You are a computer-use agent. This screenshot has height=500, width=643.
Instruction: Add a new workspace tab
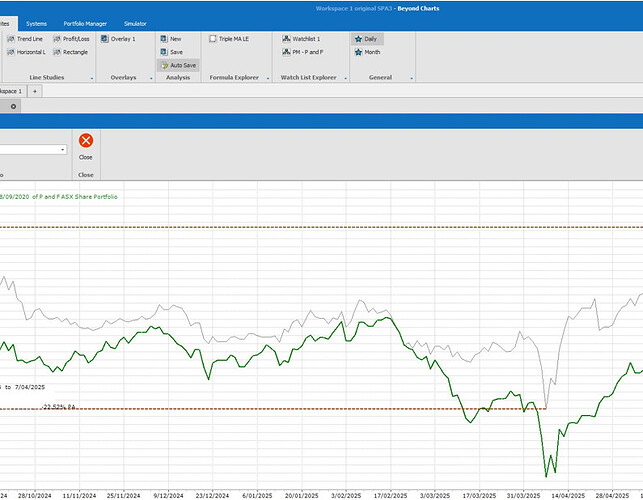pyautogui.click(x=35, y=91)
